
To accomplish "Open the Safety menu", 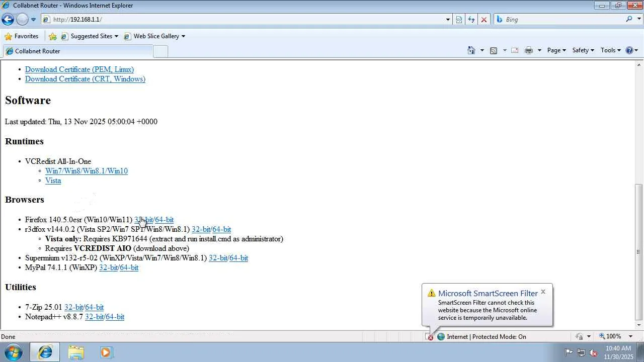I will [583, 50].
